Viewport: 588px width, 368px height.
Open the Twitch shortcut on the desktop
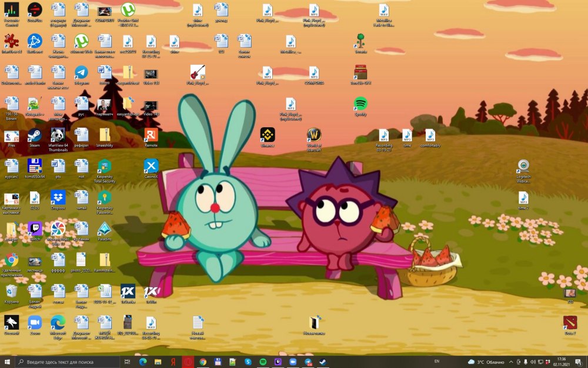pos(35,231)
